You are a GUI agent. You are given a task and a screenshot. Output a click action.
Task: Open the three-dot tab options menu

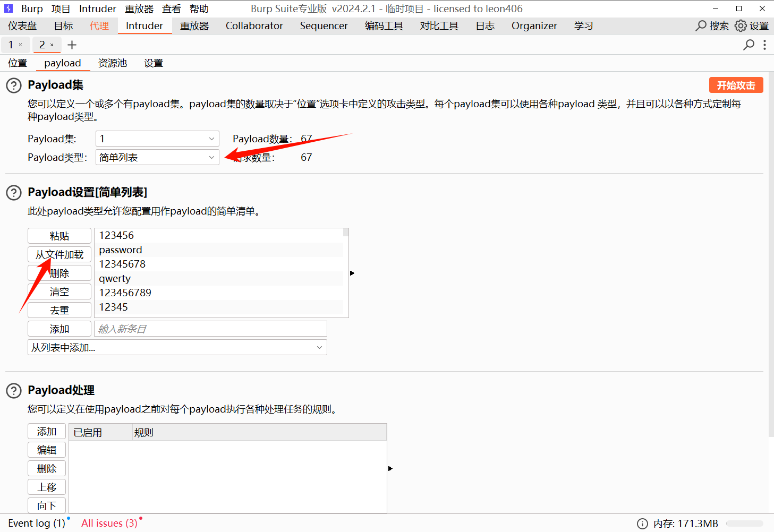pos(764,45)
